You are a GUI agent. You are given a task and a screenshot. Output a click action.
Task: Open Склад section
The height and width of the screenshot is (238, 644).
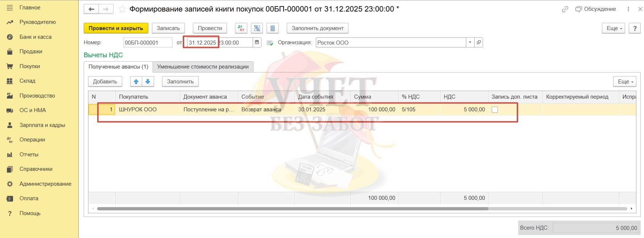click(28, 81)
